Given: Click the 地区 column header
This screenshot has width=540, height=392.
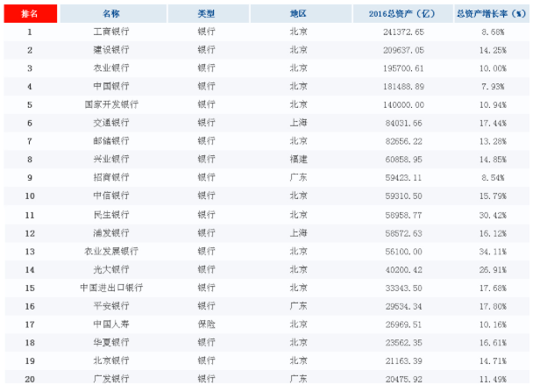Looking at the screenshot, I should pyautogui.click(x=301, y=14).
